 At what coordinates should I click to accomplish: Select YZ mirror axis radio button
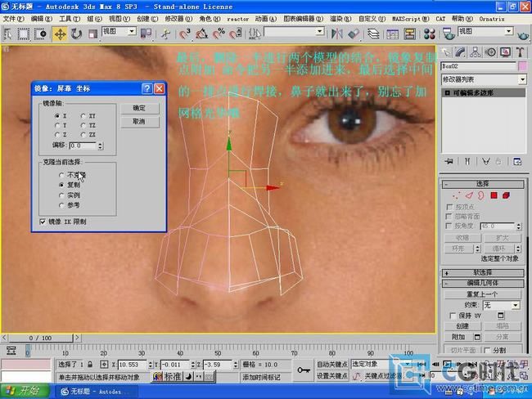(83, 125)
